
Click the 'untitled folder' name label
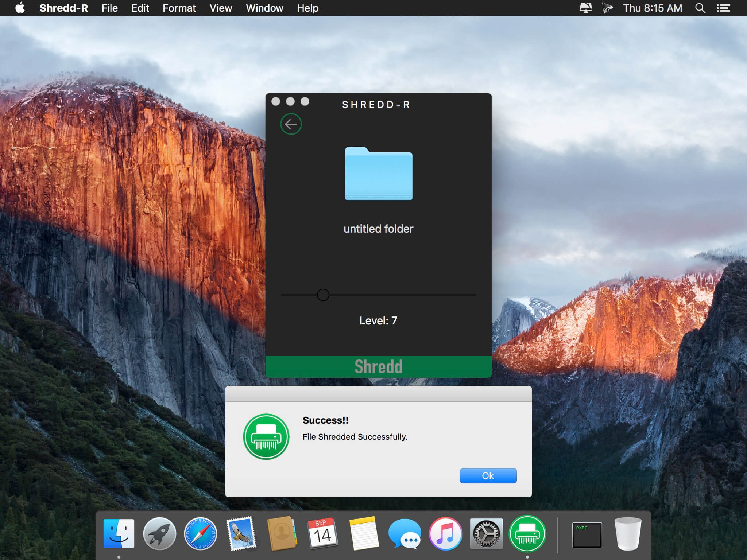(379, 229)
